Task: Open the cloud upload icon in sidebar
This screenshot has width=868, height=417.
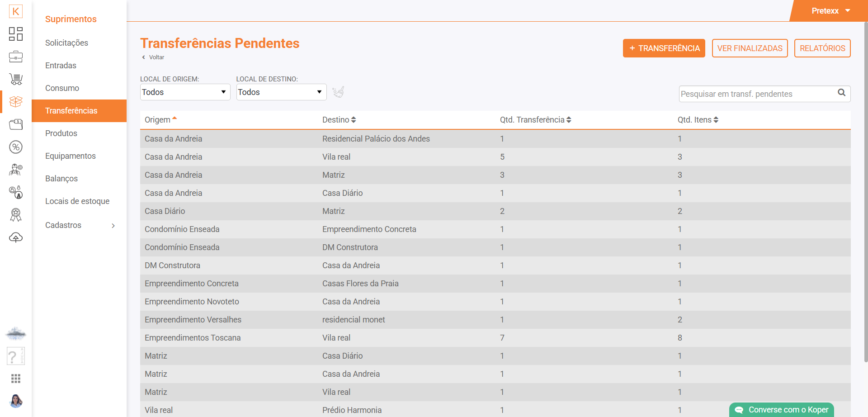Action: (16, 237)
